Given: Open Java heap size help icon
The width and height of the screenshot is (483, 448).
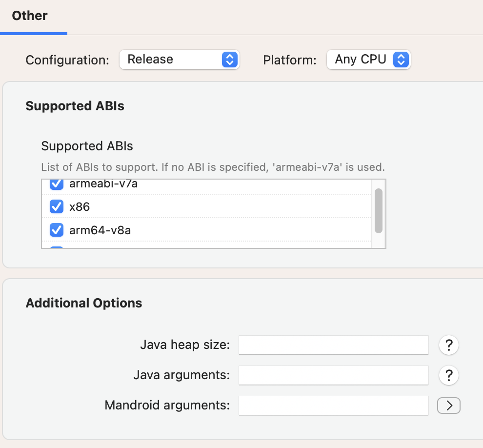Looking at the screenshot, I should pos(448,345).
